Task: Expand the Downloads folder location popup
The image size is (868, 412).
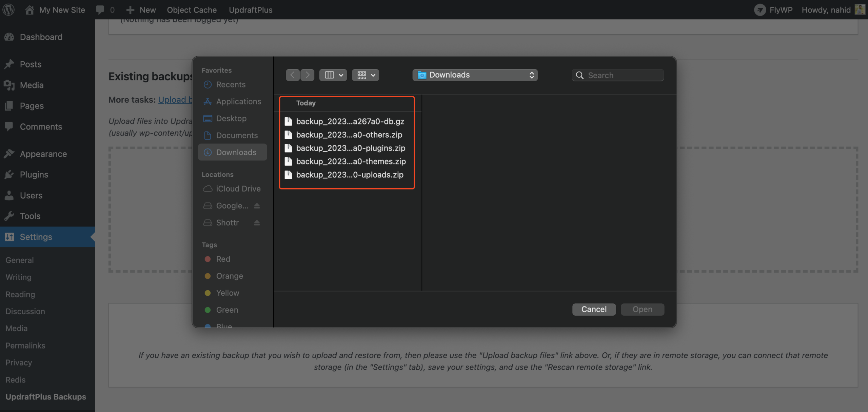Action: point(475,75)
